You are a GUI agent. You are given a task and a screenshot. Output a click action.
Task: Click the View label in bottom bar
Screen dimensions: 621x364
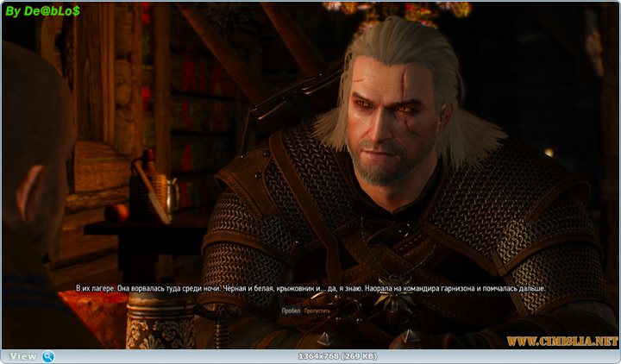click(23, 356)
